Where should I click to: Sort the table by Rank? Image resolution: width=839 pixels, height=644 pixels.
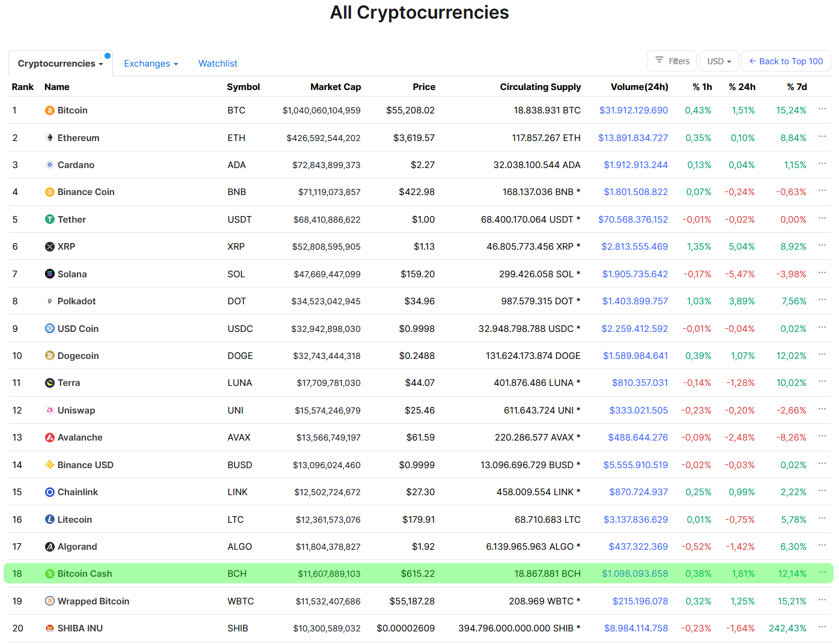[x=23, y=87]
